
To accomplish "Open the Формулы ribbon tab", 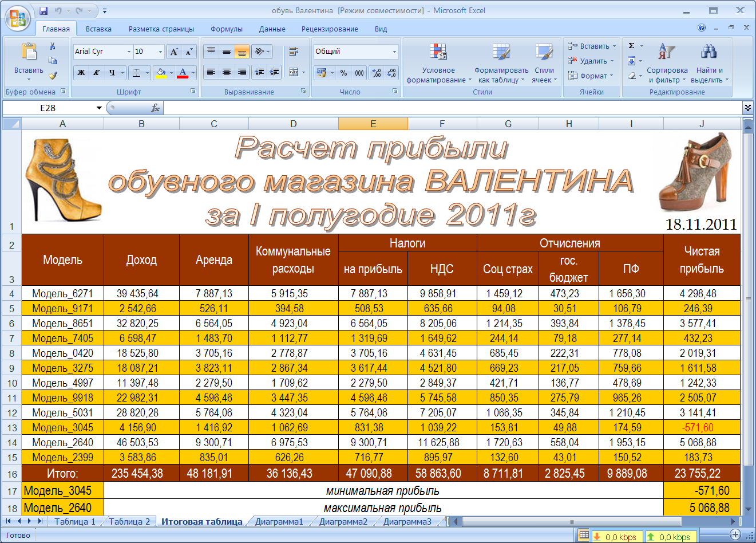I will pos(227,29).
